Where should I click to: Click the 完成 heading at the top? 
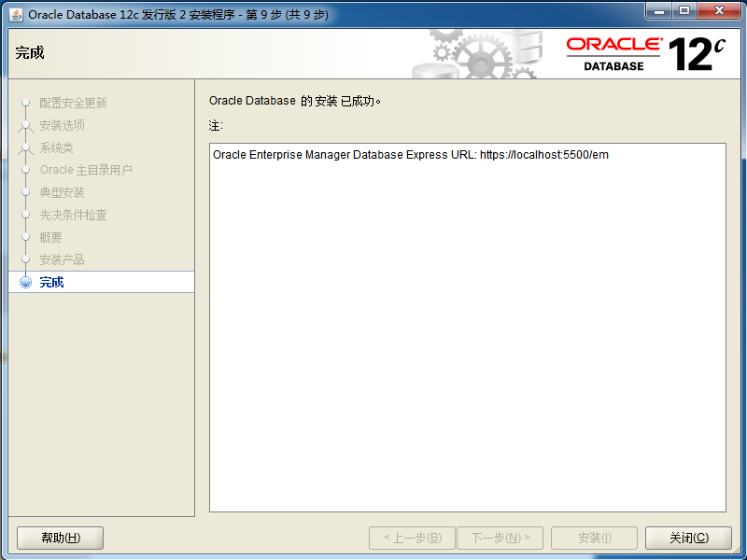[x=30, y=52]
